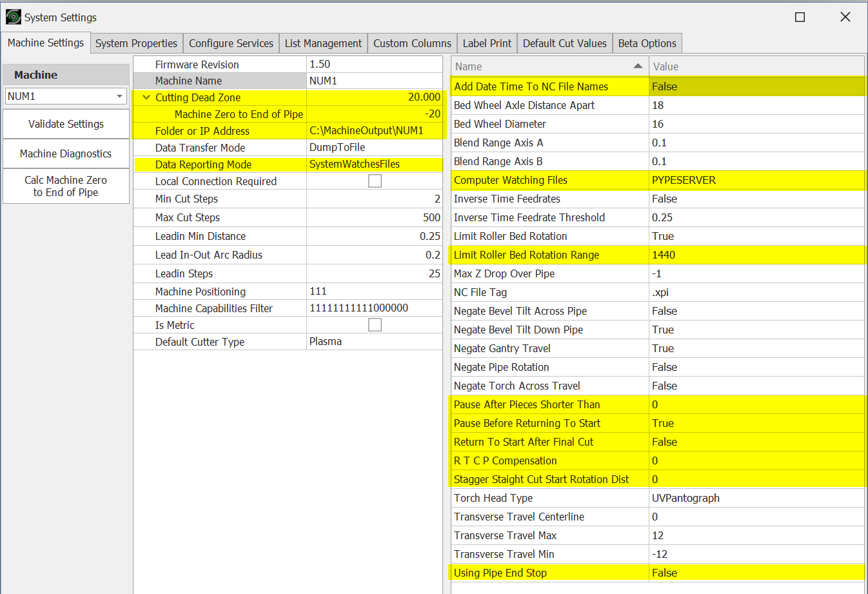Screen dimensions: 868x594
Task: Collapse the Cutting Dead Zone row
Action: (146, 97)
